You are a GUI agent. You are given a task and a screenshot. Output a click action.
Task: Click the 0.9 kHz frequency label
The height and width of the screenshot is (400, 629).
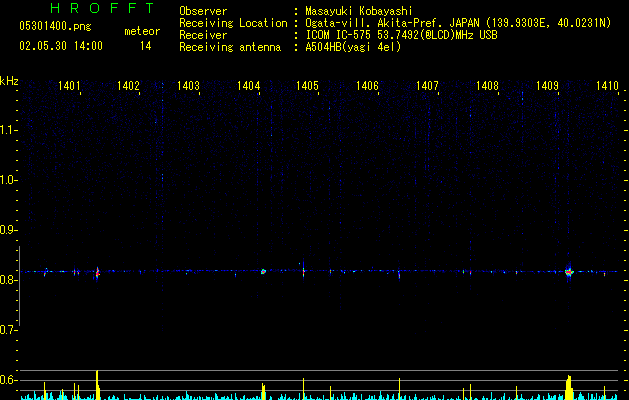coord(8,230)
